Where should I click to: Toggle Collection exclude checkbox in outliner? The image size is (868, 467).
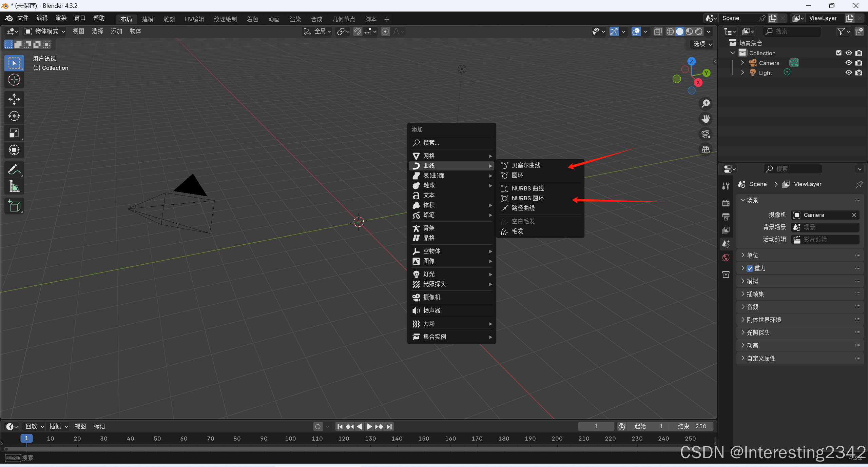click(x=838, y=53)
